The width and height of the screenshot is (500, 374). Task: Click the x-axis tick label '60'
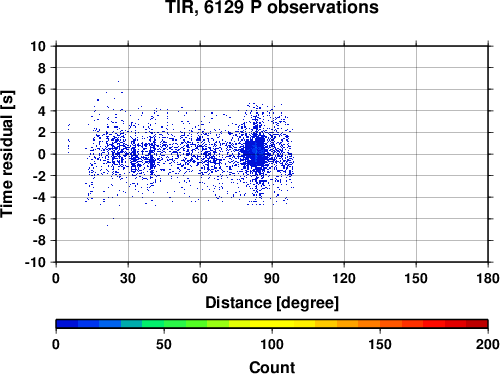[200, 278]
